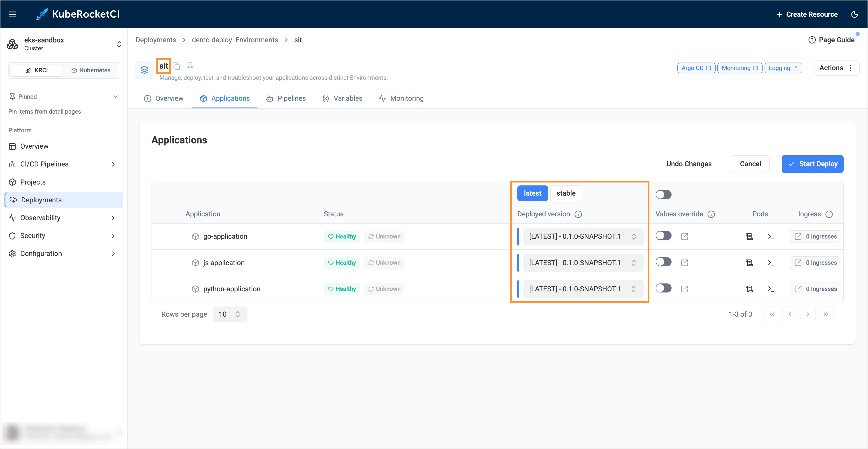Click the KubeRocketCI logo

78,14
